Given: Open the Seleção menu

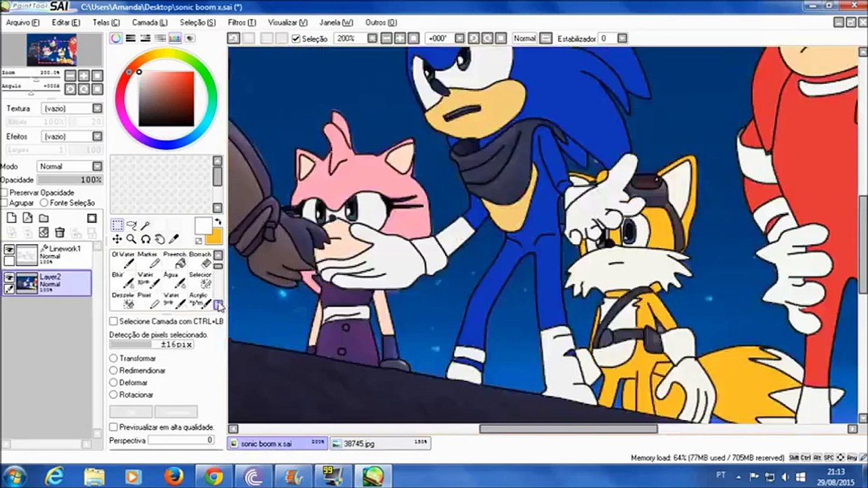Looking at the screenshot, I should pos(198,22).
